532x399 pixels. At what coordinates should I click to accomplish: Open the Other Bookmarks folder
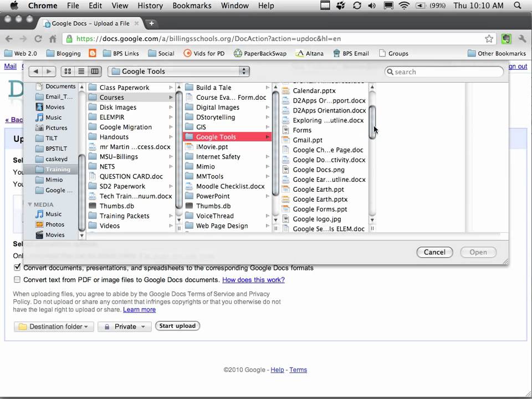tap(497, 53)
